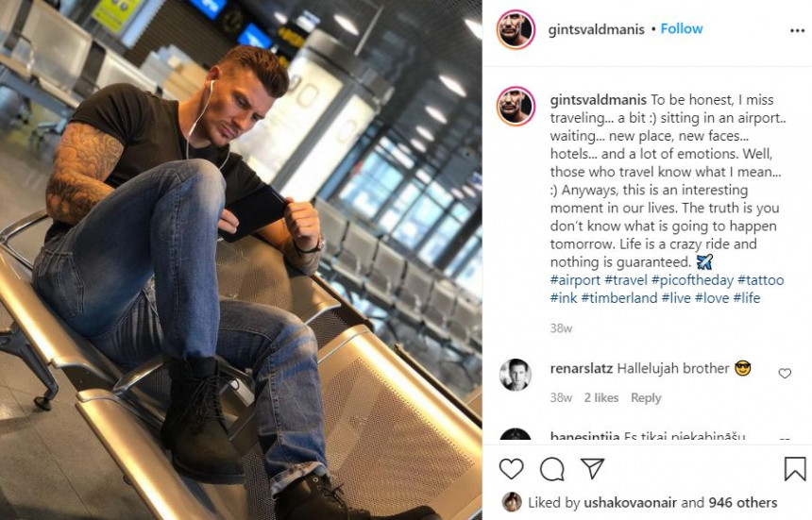View the 2 likes on renarslatz's comment
This screenshot has height=520, width=812.
click(x=601, y=397)
